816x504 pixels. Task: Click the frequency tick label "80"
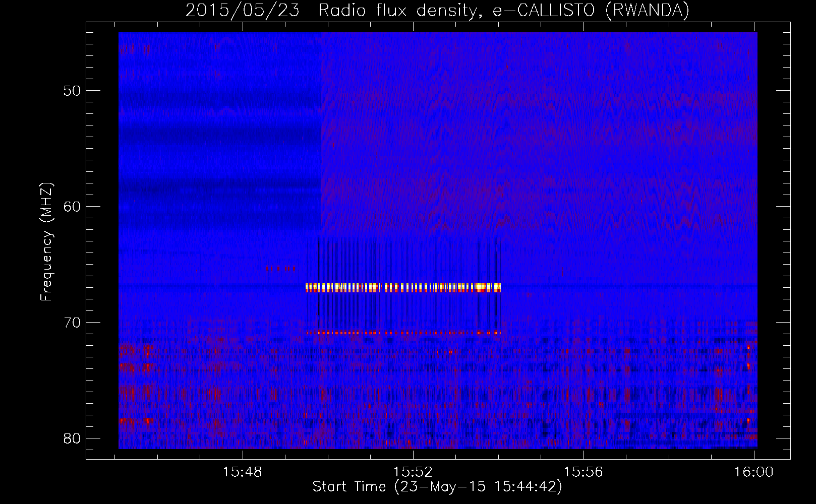(72, 438)
